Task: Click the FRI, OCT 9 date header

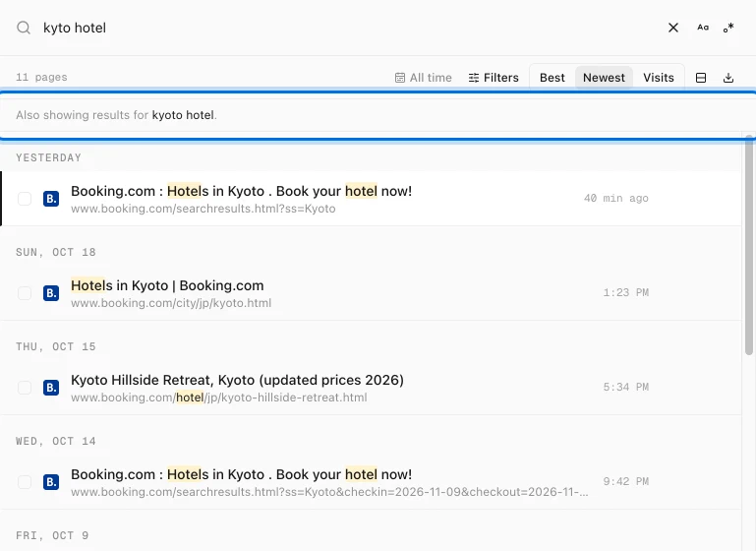Action: 52,536
